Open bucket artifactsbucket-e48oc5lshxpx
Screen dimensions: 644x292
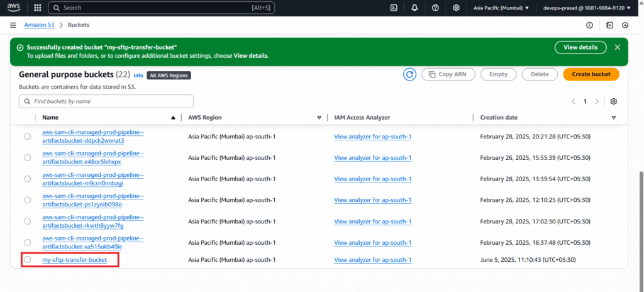pyautogui.click(x=93, y=157)
